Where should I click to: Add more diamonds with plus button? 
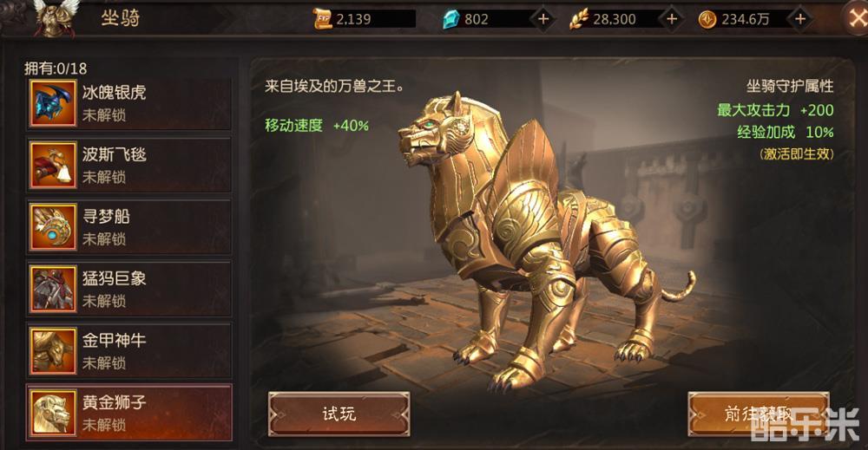coord(543,19)
